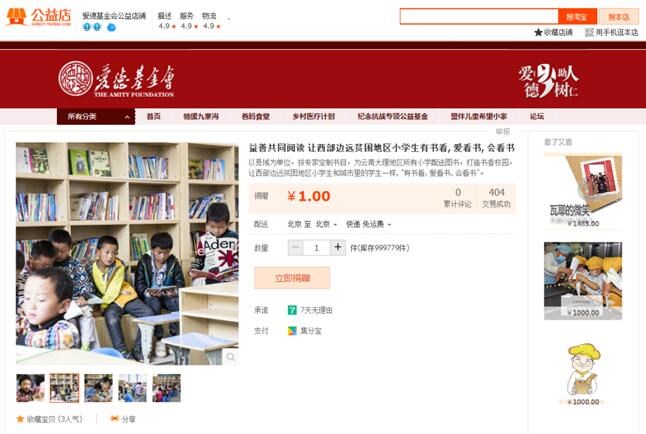Open the 北京 destination city dropdown
This screenshot has height=434, width=646.
326,224
